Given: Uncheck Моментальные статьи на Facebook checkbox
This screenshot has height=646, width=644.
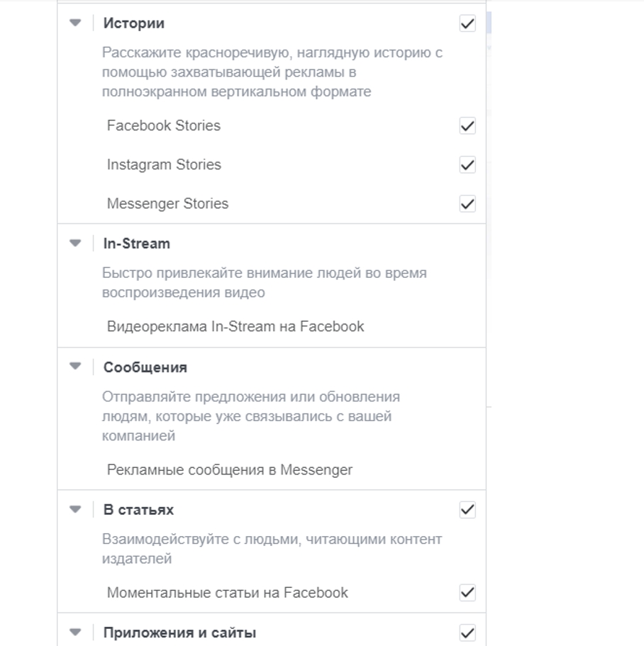Looking at the screenshot, I should click(467, 593).
